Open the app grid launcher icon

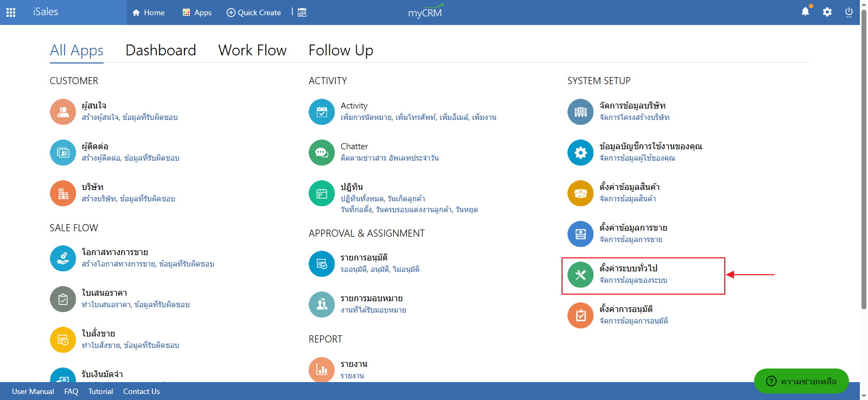click(11, 12)
